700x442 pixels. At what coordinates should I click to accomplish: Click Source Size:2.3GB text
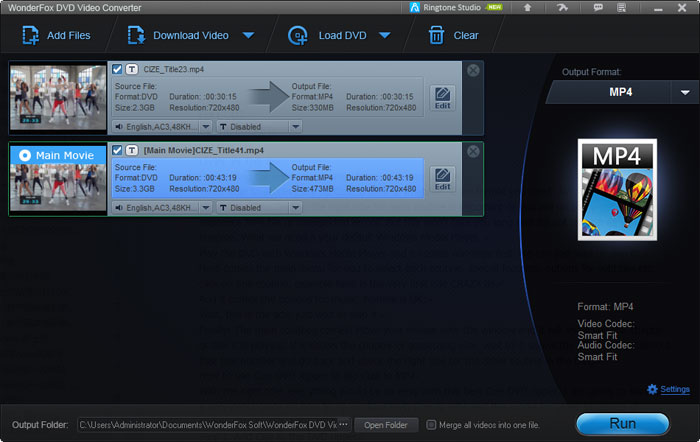coord(134,108)
